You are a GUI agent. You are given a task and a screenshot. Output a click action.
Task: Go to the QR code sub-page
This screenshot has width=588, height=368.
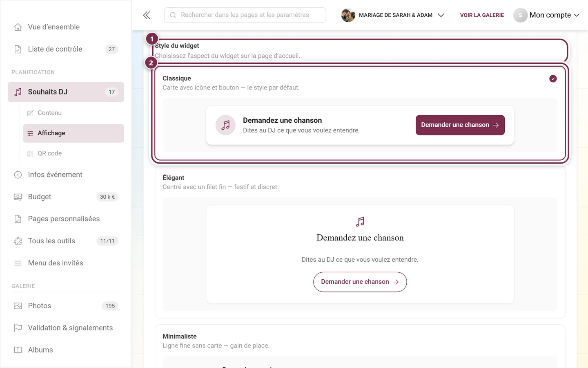pyautogui.click(x=73, y=153)
